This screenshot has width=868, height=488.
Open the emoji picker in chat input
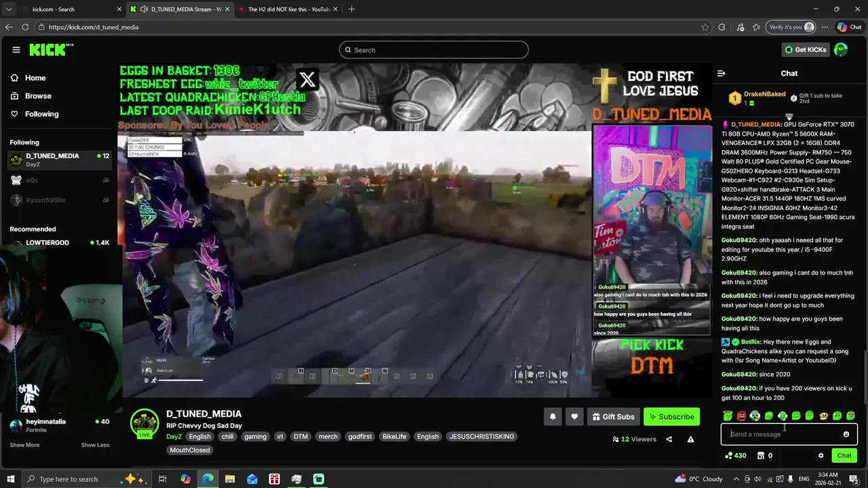tap(846, 434)
